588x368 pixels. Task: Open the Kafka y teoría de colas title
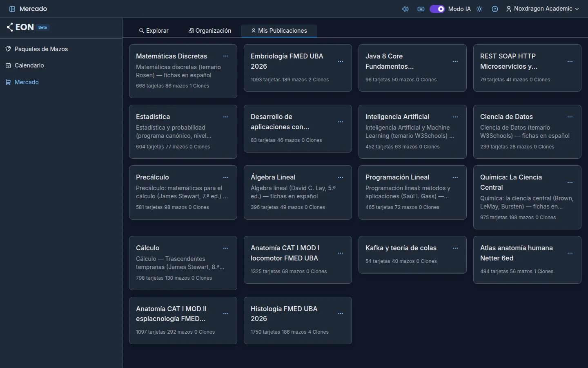pos(401,248)
